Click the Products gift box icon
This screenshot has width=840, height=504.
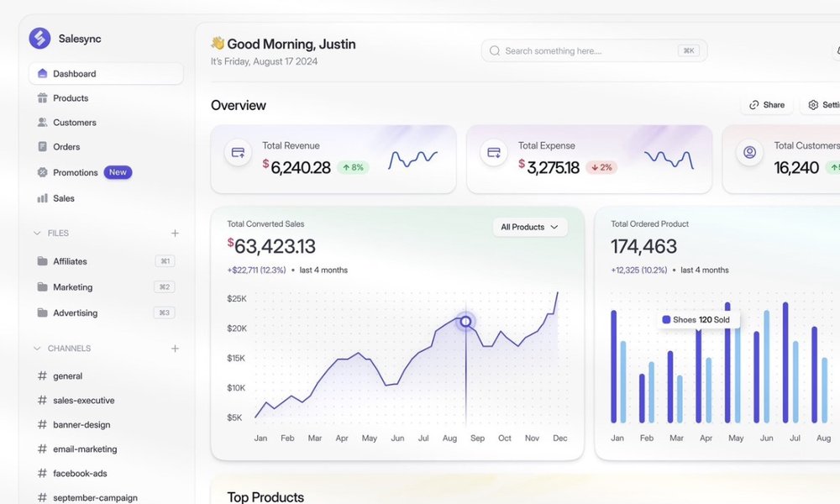42,98
